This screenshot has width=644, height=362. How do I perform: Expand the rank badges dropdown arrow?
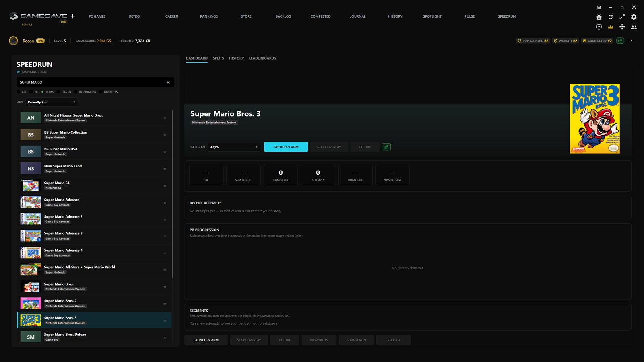pyautogui.click(x=631, y=41)
